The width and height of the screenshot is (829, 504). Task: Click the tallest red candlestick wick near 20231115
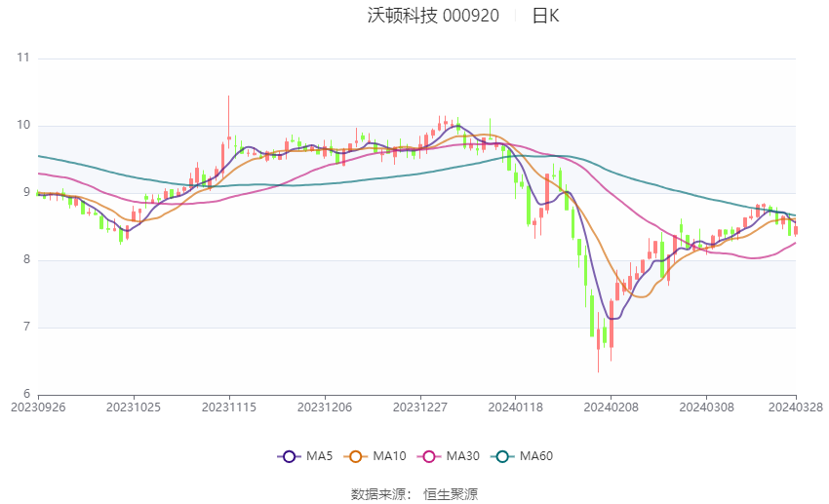tap(229, 122)
